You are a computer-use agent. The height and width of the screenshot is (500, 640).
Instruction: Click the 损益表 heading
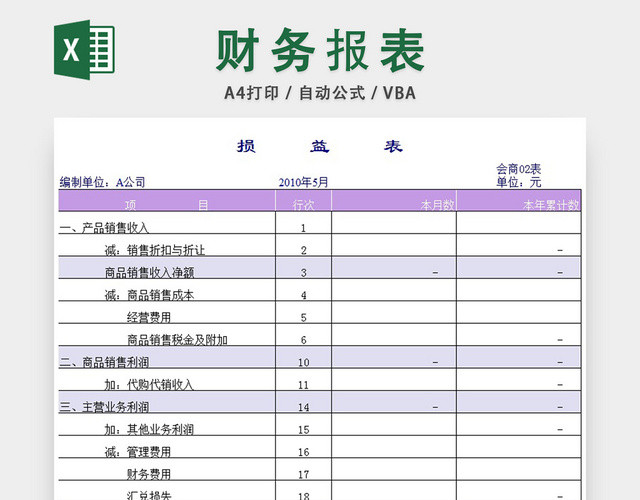point(320,146)
